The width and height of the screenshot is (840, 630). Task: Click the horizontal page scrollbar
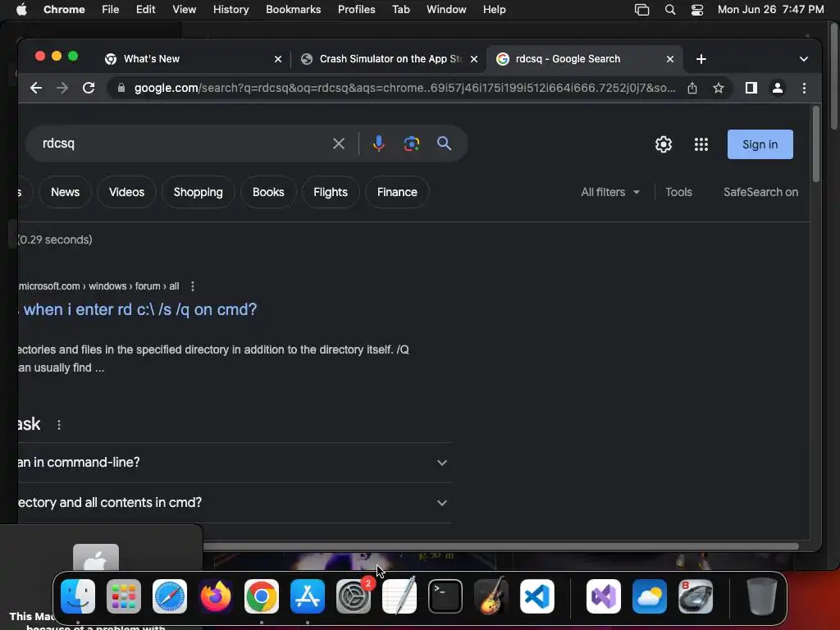pyautogui.click(x=501, y=546)
